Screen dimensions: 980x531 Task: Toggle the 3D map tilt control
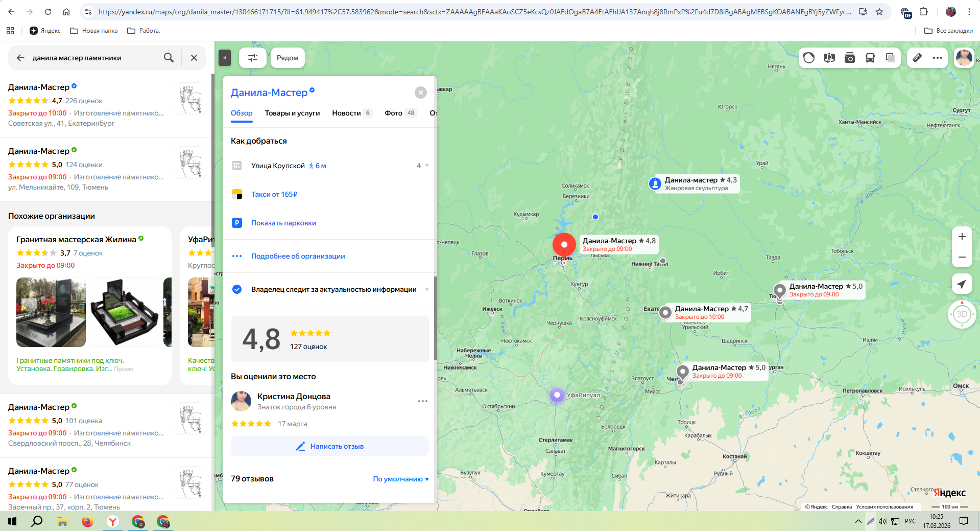(x=962, y=314)
